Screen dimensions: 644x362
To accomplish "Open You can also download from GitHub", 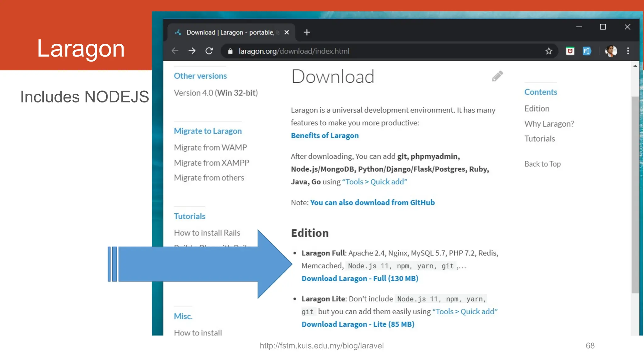I will coord(372,203).
